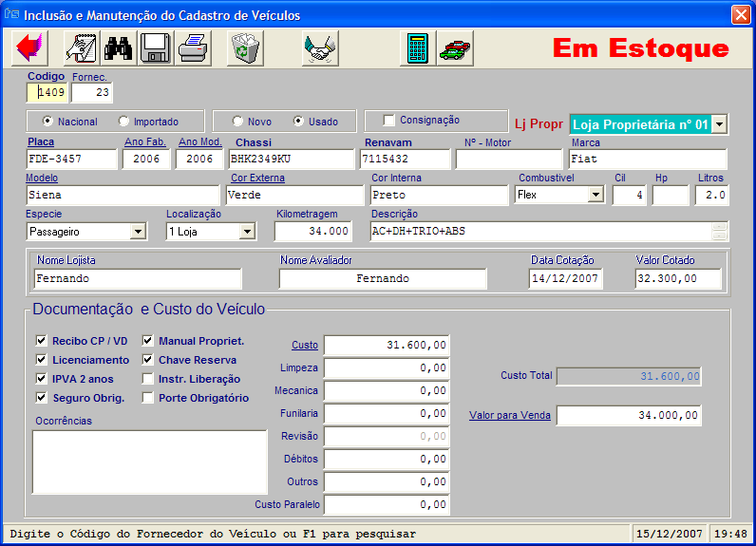756x546 pixels.
Task: Expand the Localização dropdown
Action: pyautogui.click(x=247, y=232)
